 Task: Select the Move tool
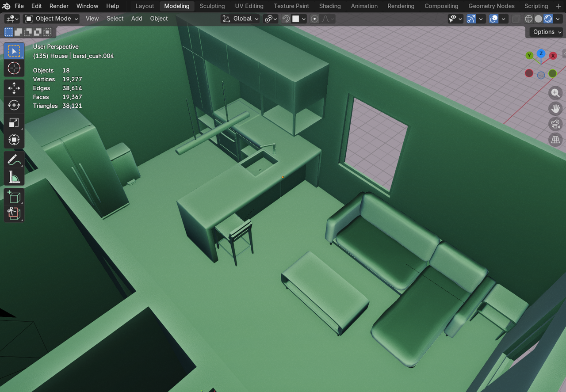click(14, 88)
